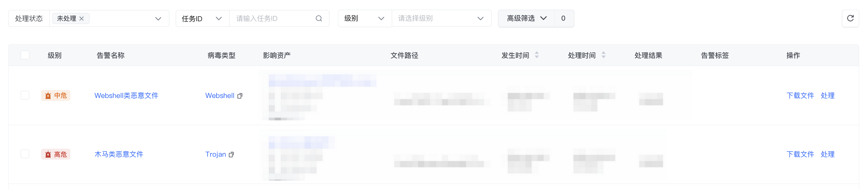The width and height of the screenshot is (868, 190).
Task: Click the 中危 severity badge
Action: [x=56, y=96]
